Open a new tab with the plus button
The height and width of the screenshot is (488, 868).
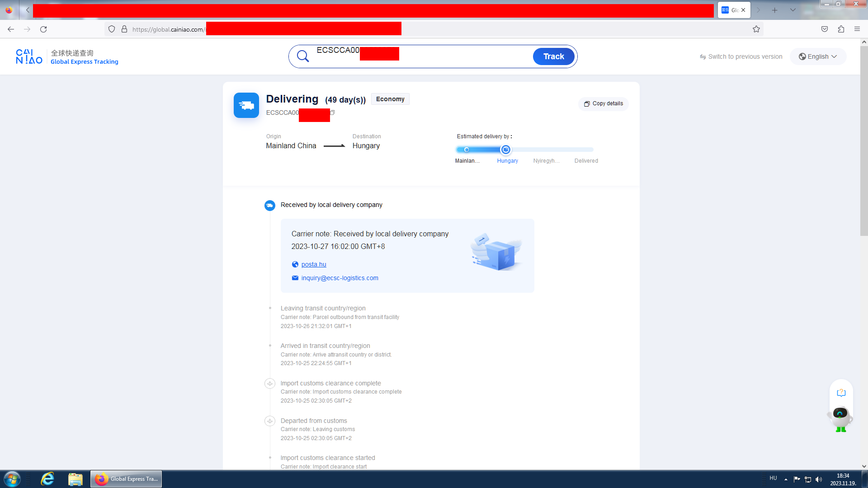775,10
